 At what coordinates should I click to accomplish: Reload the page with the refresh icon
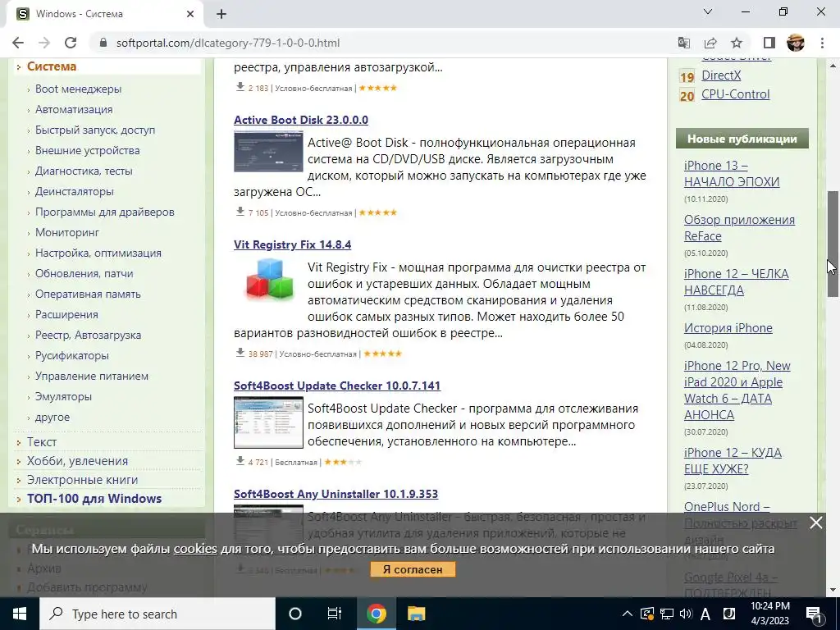71,43
